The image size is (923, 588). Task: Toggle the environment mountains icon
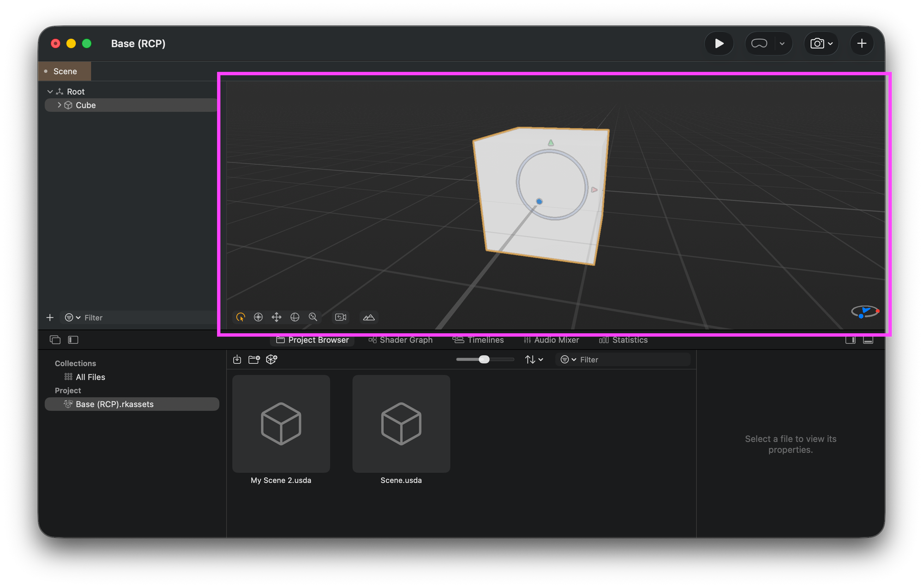369,317
